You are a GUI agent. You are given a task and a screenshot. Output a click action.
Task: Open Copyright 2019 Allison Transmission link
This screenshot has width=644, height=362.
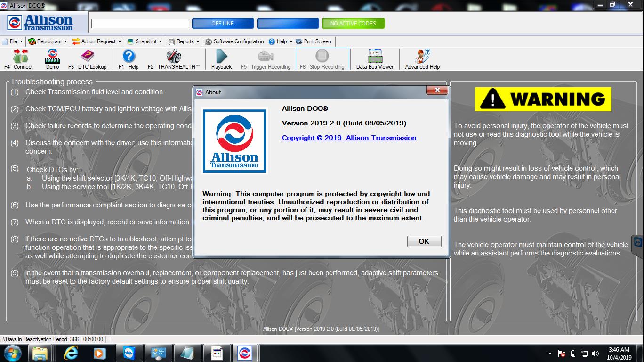(x=349, y=138)
